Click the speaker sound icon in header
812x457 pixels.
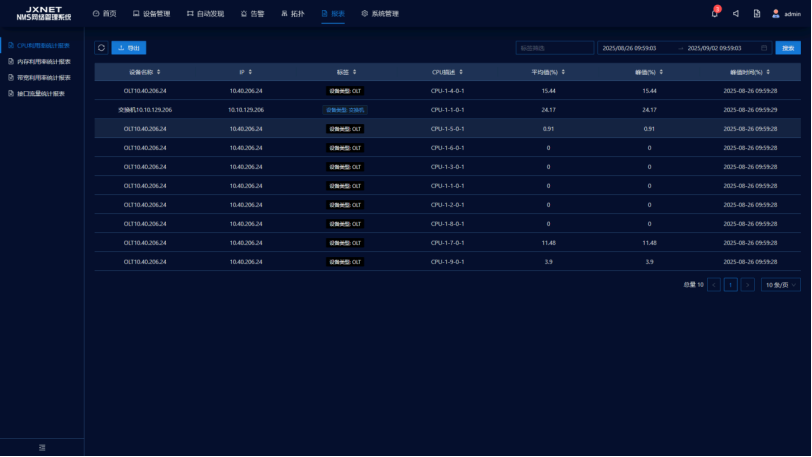pyautogui.click(x=736, y=14)
